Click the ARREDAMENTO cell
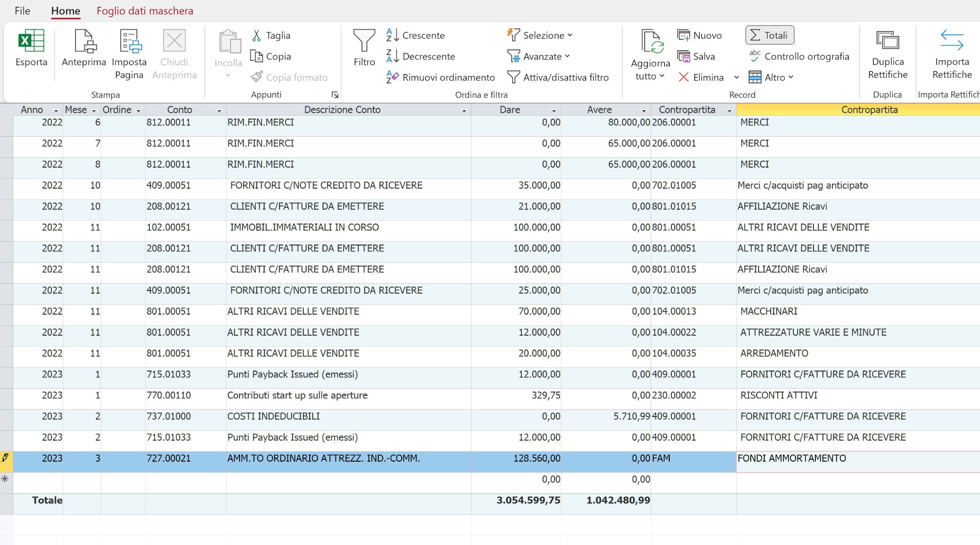The width and height of the screenshot is (980, 545). pyautogui.click(x=858, y=357)
